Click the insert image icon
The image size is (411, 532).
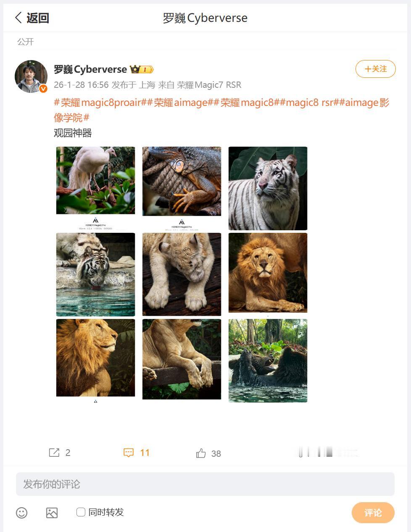[x=52, y=513]
